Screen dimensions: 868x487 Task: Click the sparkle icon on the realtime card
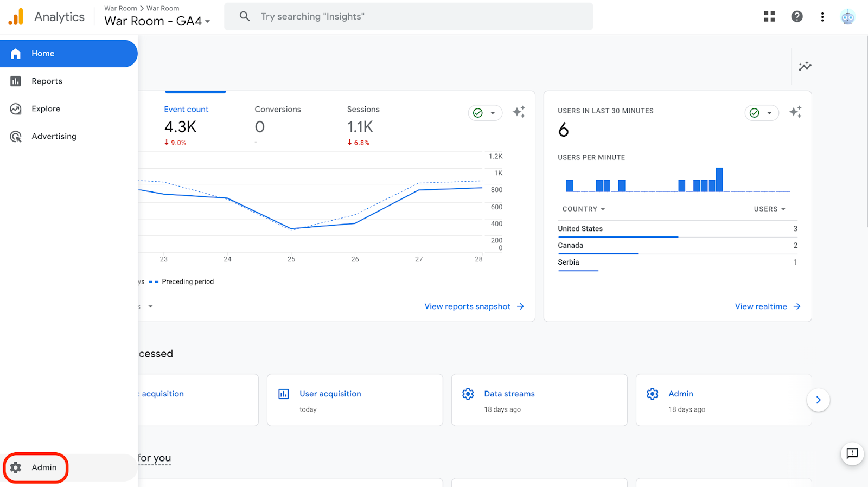coord(795,112)
